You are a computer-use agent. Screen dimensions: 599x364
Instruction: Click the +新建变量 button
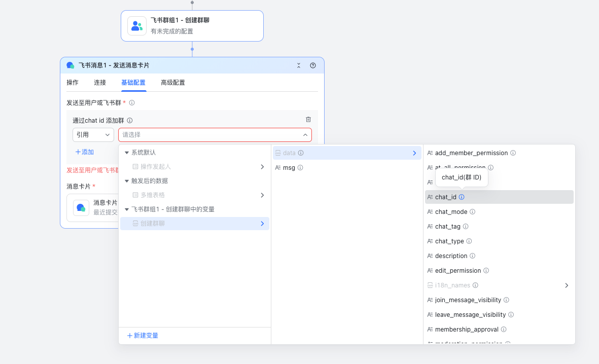click(143, 335)
